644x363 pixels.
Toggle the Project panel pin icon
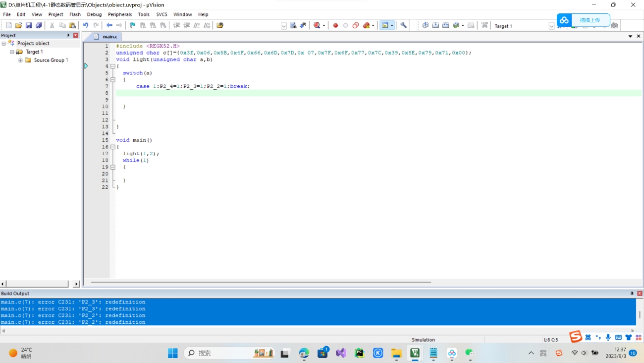[68, 35]
